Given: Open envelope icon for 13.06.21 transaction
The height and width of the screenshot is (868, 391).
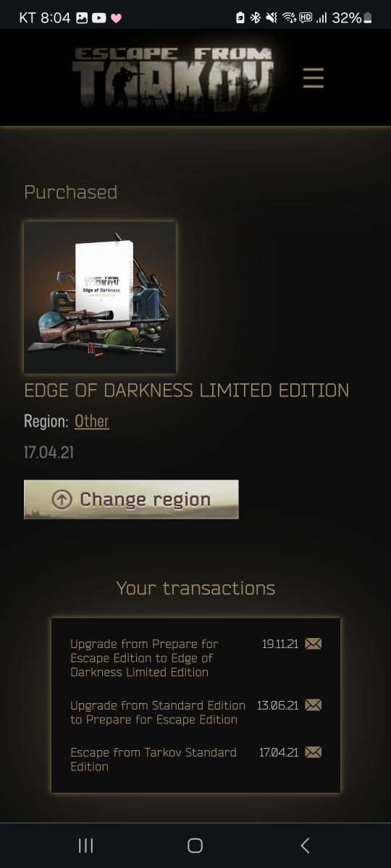Looking at the screenshot, I should (x=313, y=705).
